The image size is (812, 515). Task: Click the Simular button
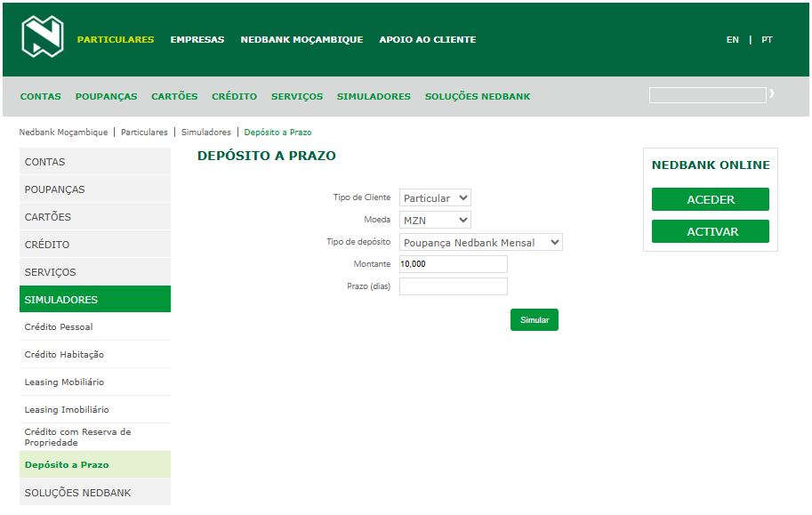tap(535, 319)
